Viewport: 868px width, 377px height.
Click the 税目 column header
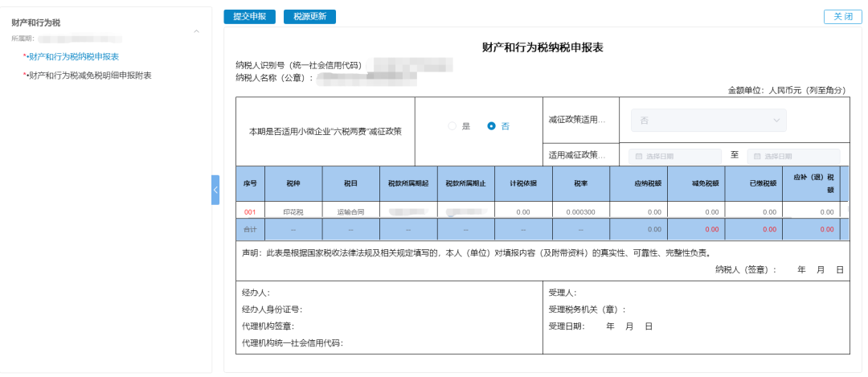[x=351, y=183]
